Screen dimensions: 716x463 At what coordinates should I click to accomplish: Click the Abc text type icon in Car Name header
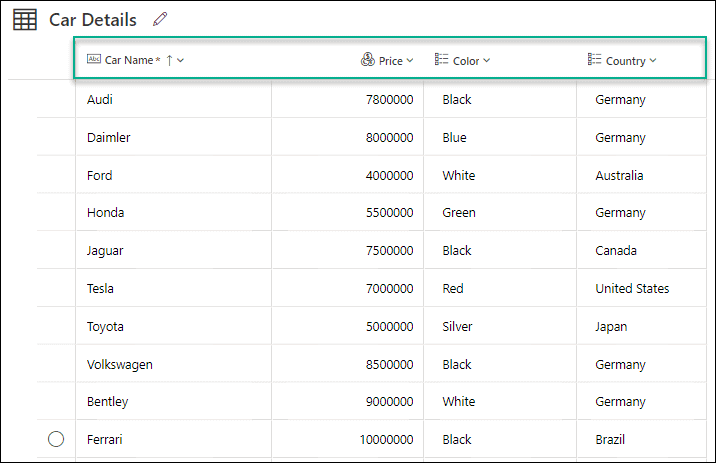pyautogui.click(x=94, y=59)
